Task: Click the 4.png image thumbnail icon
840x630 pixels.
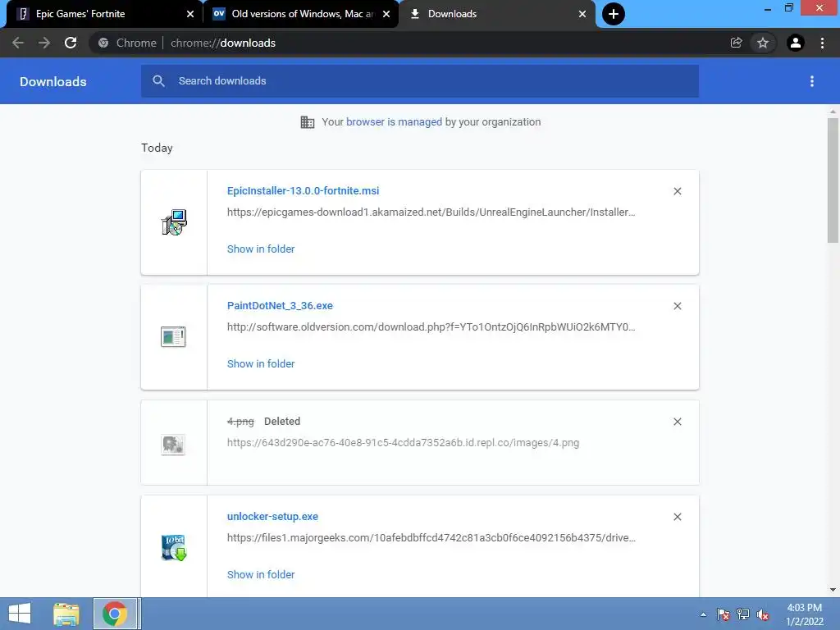Action: tap(173, 445)
